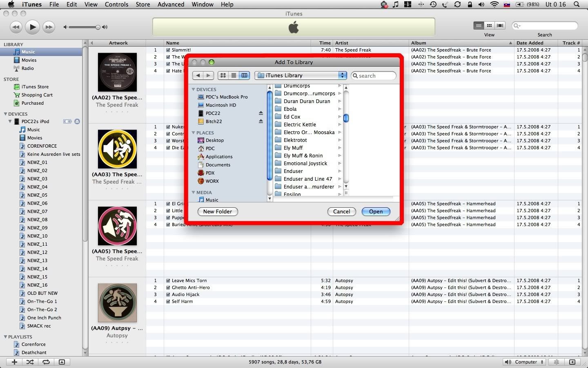588x368 pixels.
Task: Open the Computer speaker output dropdown
Action: 525,362
